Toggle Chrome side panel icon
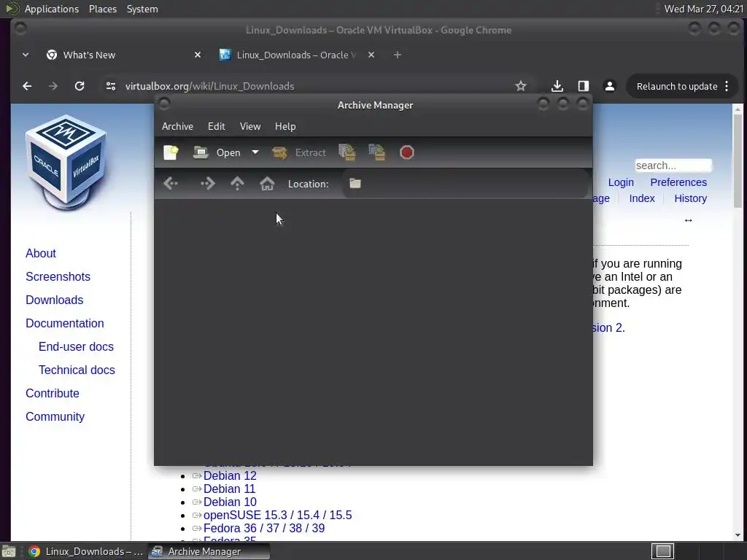The height and width of the screenshot is (560, 747). click(x=583, y=86)
